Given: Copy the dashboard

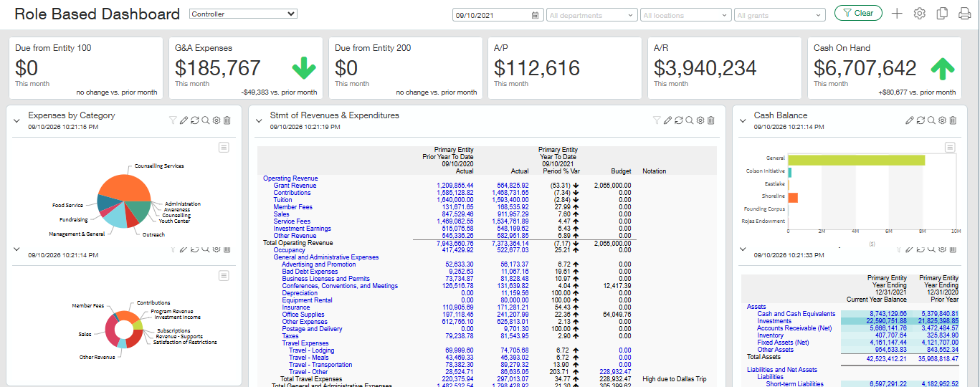Looking at the screenshot, I should coord(942,13).
